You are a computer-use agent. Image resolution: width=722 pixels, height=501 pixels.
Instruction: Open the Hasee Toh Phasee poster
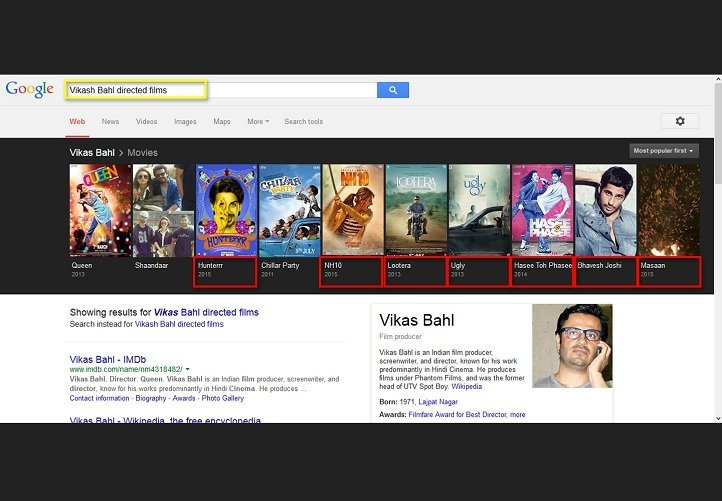(542, 210)
